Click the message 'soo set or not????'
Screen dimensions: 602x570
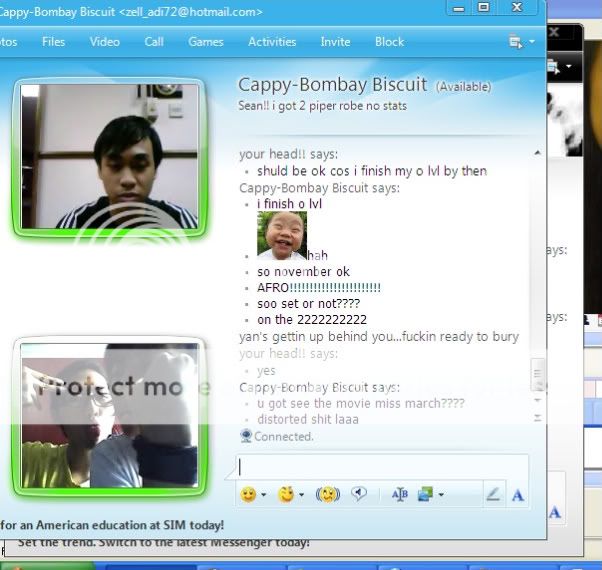pos(308,304)
